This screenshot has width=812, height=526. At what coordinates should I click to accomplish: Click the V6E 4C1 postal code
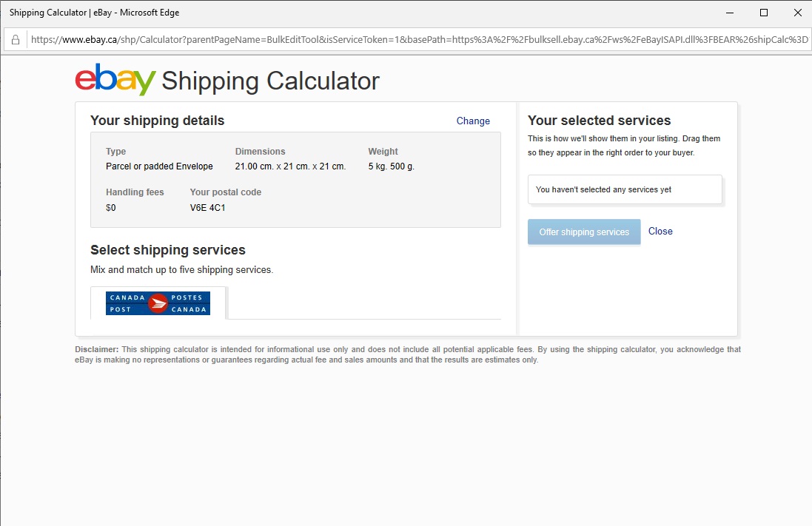coord(207,208)
